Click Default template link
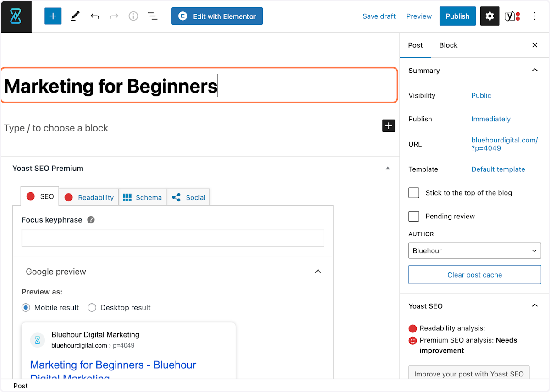 coord(498,169)
